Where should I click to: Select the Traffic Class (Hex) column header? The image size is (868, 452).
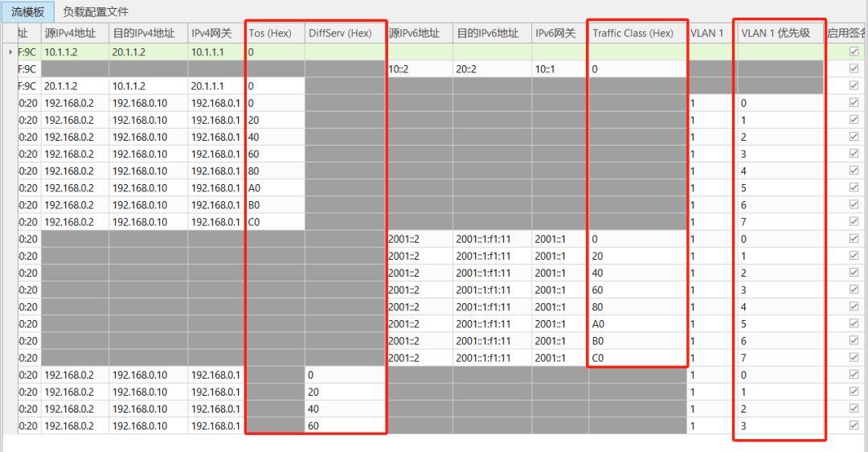point(633,33)
